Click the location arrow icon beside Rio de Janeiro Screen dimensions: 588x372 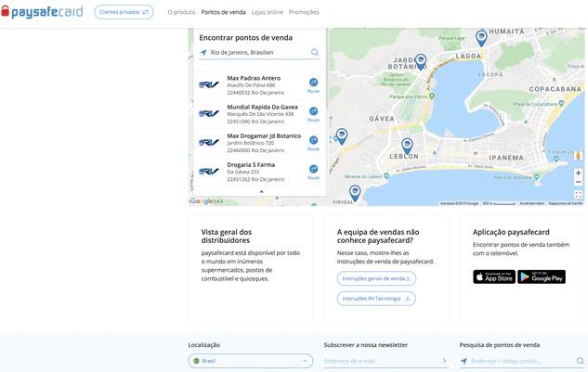[203, 53]
